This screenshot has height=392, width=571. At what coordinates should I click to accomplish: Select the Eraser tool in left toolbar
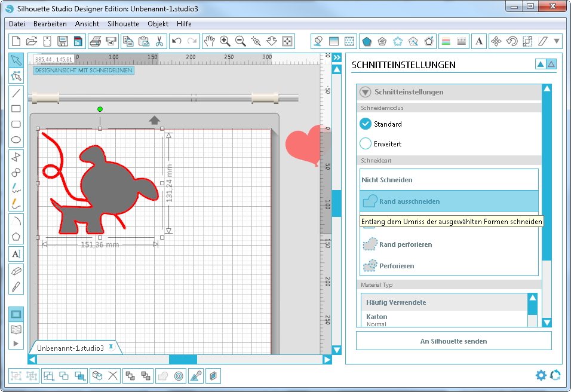pos(16,271)
